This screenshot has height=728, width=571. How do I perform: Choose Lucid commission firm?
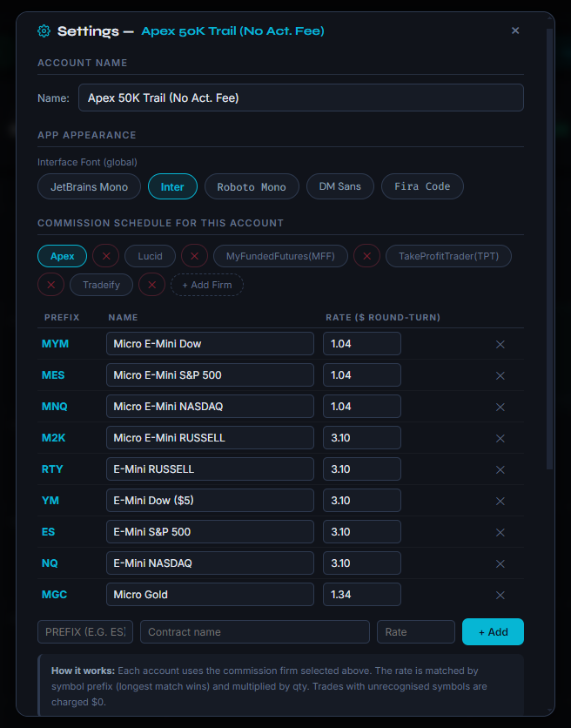pyautogui.click(x=150, y=256)
